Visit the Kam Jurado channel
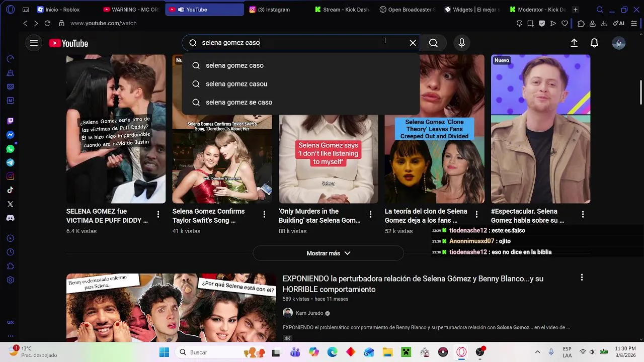This screenshot has height=362, width=644. point(309,313)
